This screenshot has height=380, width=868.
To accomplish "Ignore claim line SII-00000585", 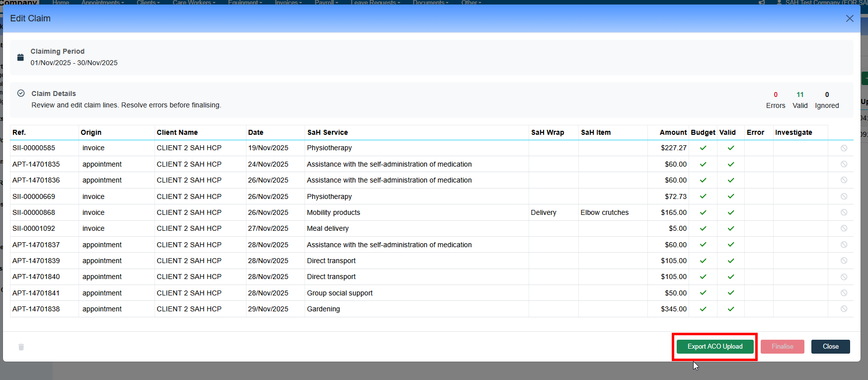I will point(844,148).
